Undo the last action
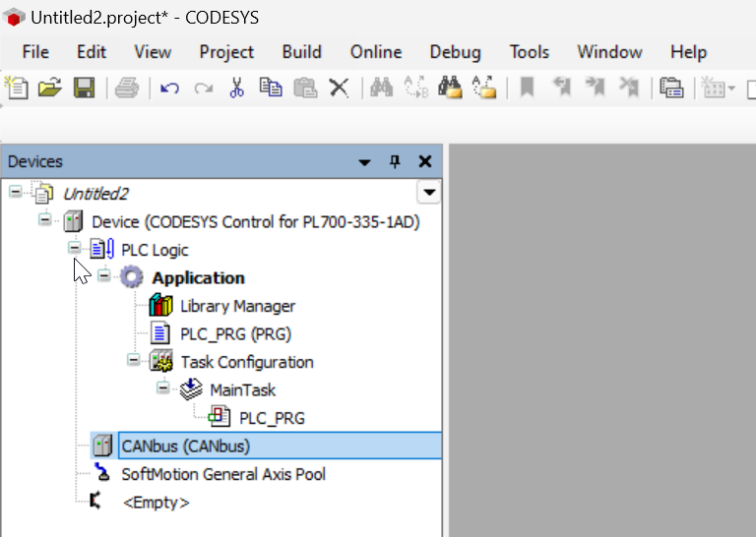Viewport: 756px width, 537px height. [169, 89]
